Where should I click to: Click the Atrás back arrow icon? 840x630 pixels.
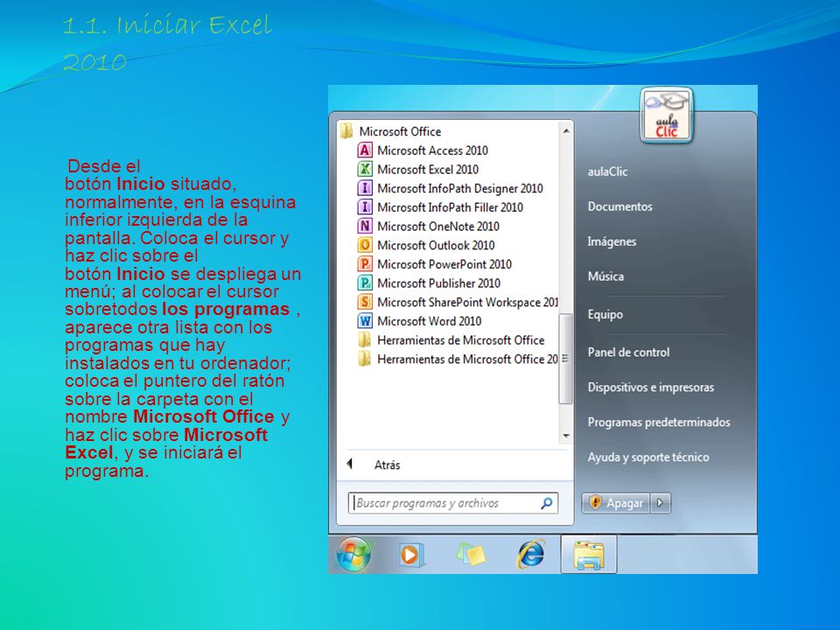click(350, 464)
